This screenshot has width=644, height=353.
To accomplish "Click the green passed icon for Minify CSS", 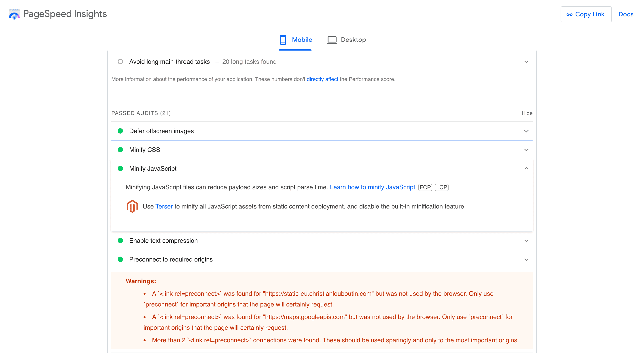I will tap(121, 150).
